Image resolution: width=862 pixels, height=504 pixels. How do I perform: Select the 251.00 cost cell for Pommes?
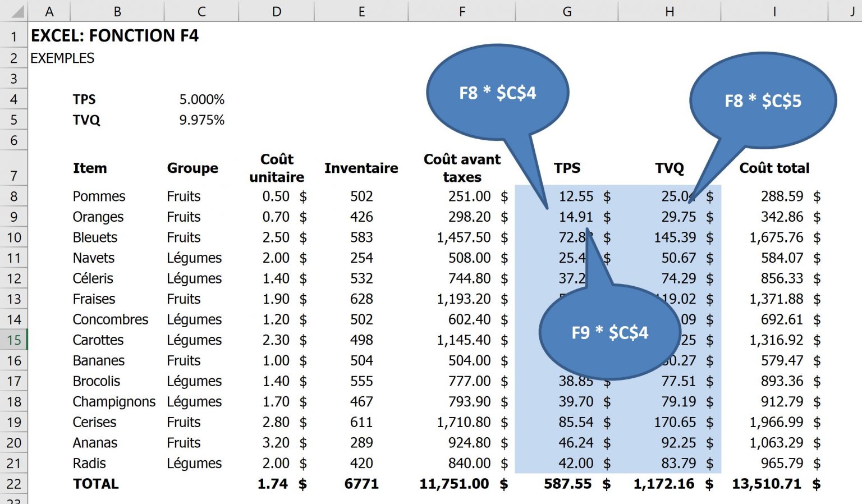(x=462, y=196)
